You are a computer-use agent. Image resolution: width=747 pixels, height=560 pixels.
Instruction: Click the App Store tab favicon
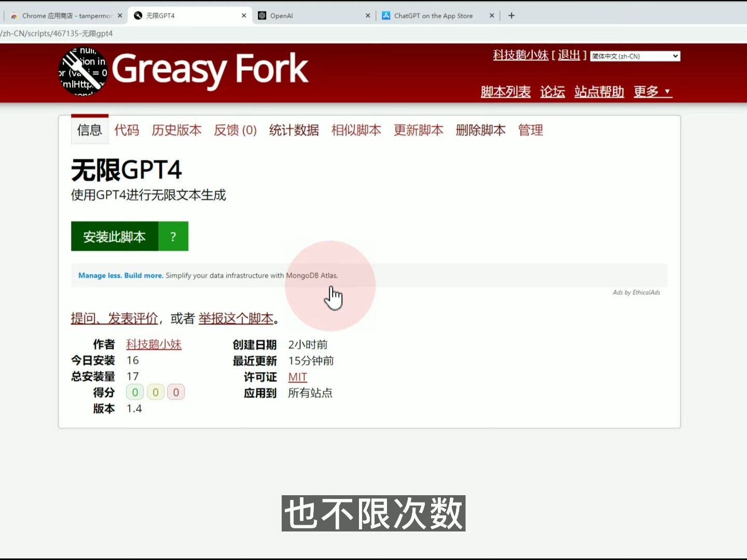[386, 16]
